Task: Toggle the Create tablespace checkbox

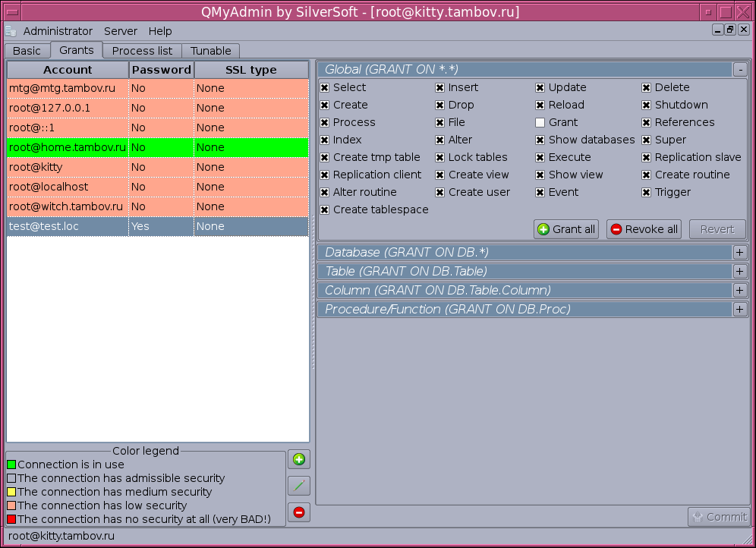Action: [x=324, y=209]
